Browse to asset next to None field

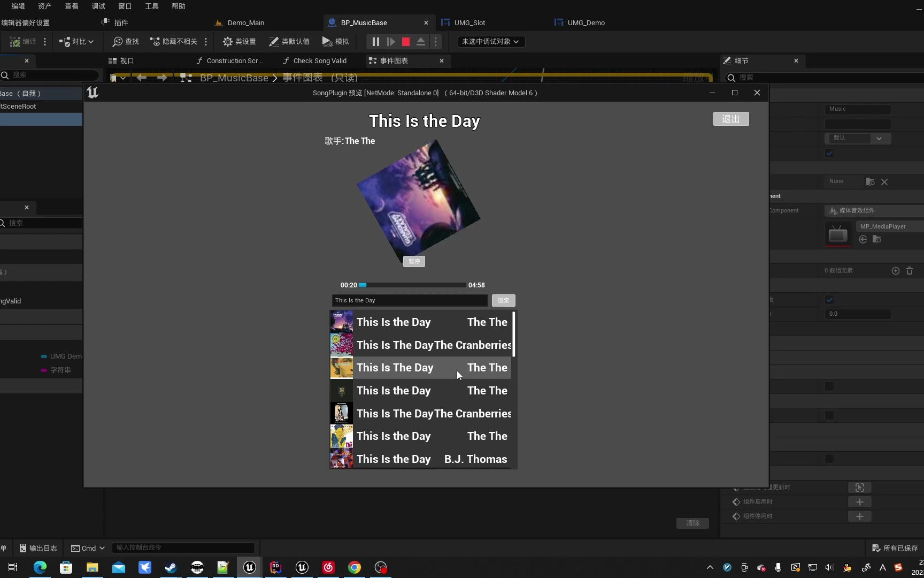(871, 182)
